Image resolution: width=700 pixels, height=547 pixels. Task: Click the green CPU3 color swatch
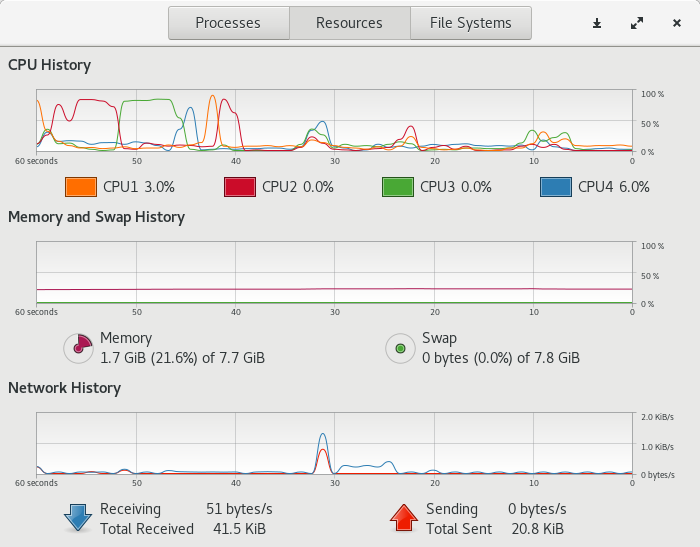click(x=397, y=186)
